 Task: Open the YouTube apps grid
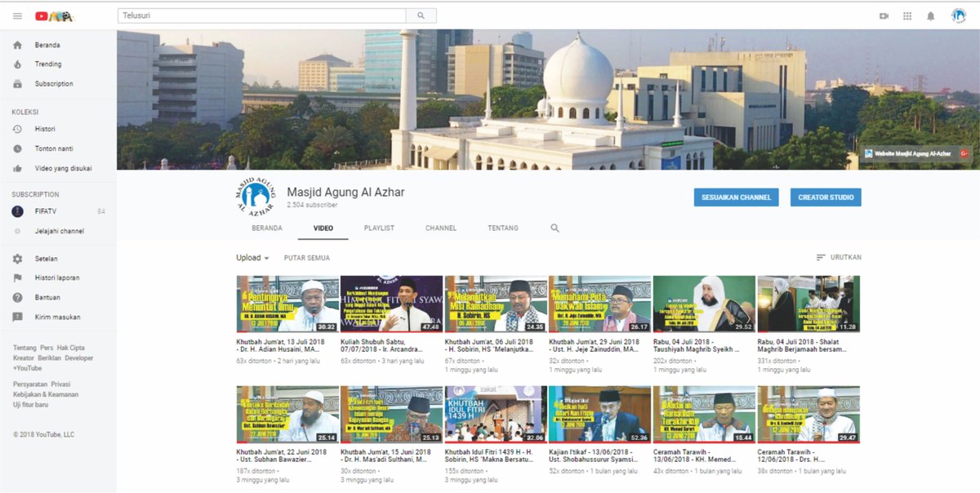pyautogui.click(x=907, y=16)
